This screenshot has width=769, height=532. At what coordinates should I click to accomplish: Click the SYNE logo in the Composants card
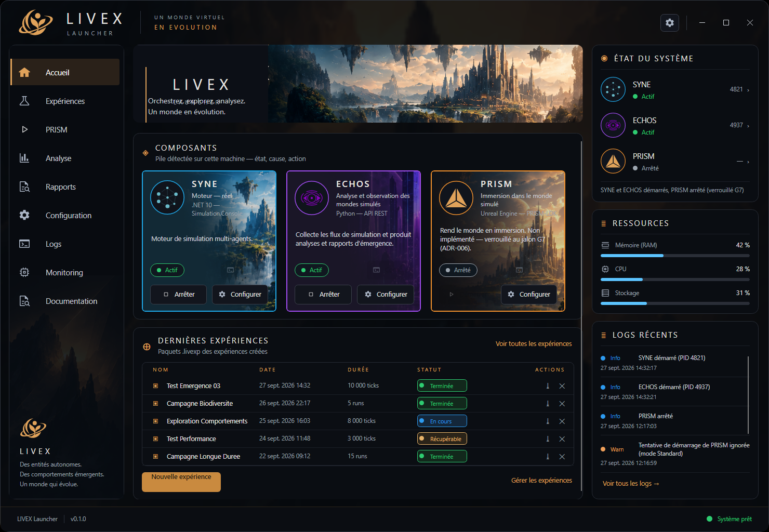(x=167, y=197)
